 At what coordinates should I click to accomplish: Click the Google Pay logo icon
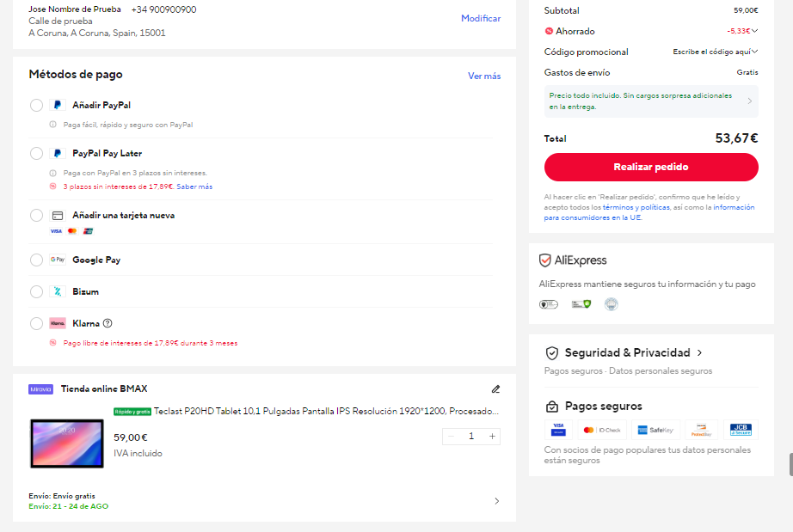point(58,260)
